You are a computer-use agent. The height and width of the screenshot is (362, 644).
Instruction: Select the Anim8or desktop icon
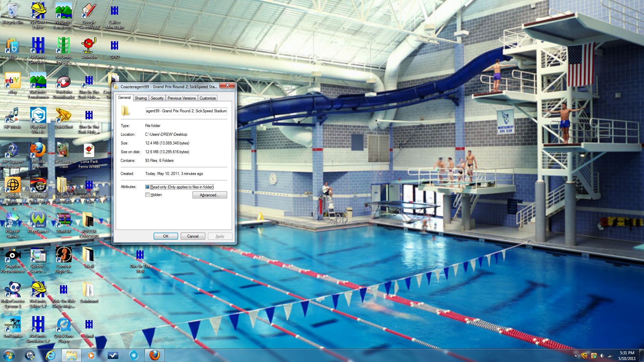click(89, 48)
